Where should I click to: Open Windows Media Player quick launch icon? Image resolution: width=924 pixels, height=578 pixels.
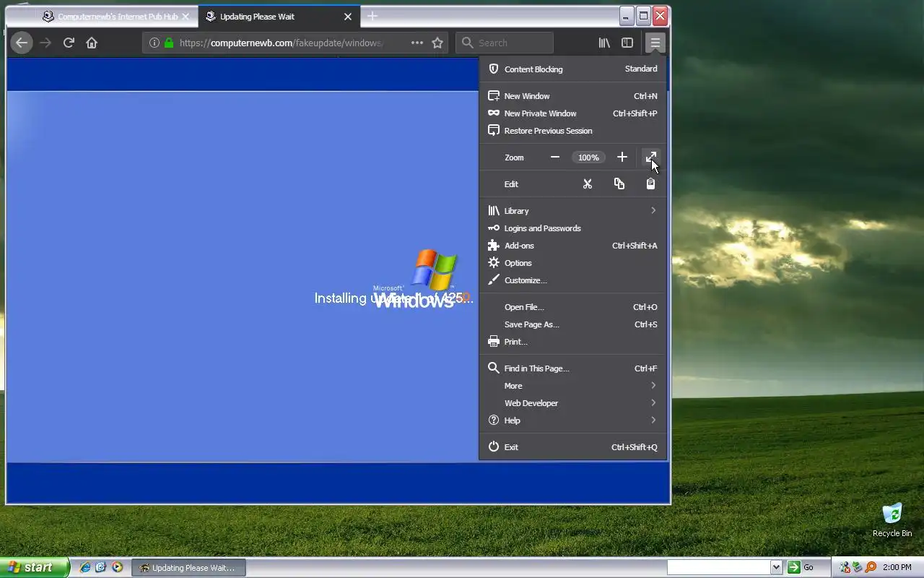tap(117, 567)
